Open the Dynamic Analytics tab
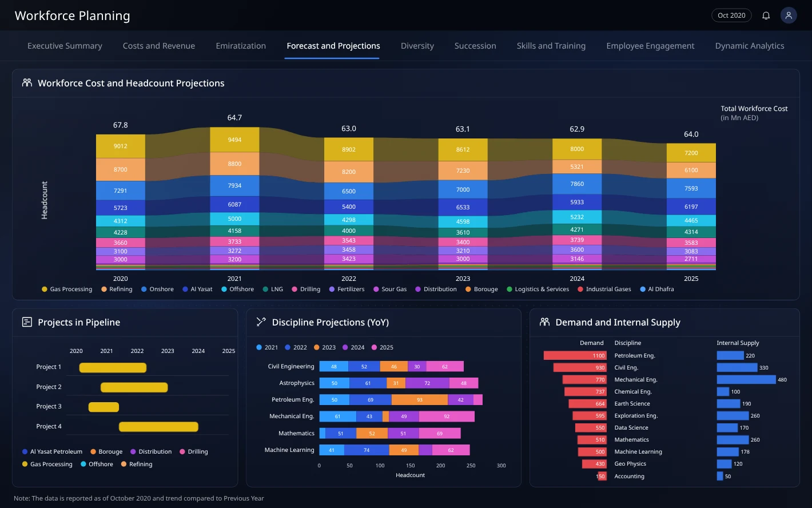 click(x=750, y=46)
